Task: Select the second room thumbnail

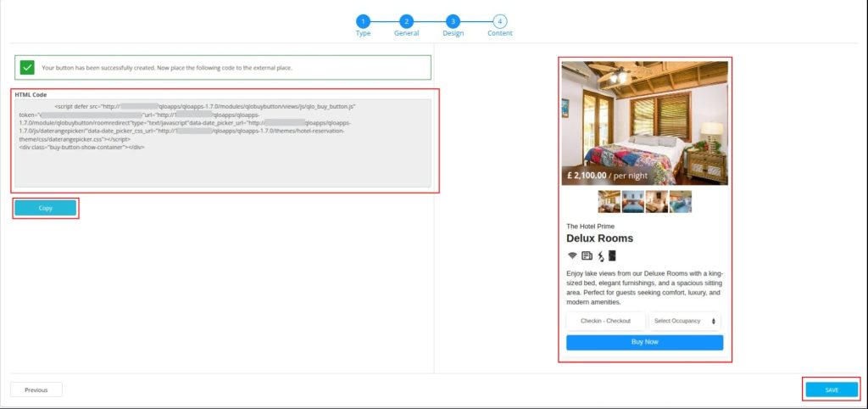Action: [632, 202]
